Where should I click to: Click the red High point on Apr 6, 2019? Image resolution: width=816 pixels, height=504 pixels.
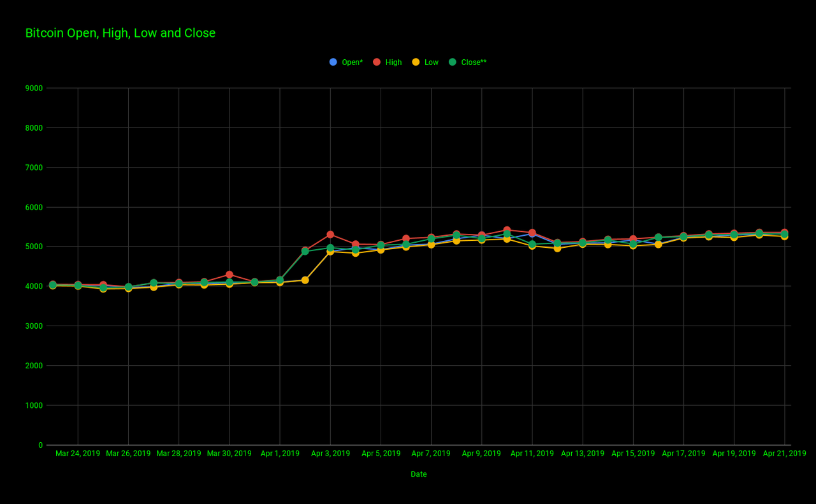406,238
